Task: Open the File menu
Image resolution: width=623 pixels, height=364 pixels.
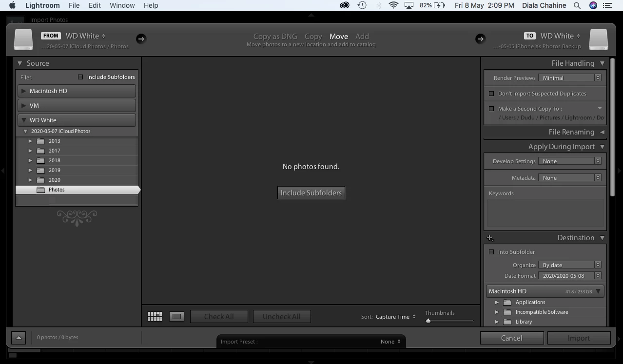Action: [x=74, y=5]
